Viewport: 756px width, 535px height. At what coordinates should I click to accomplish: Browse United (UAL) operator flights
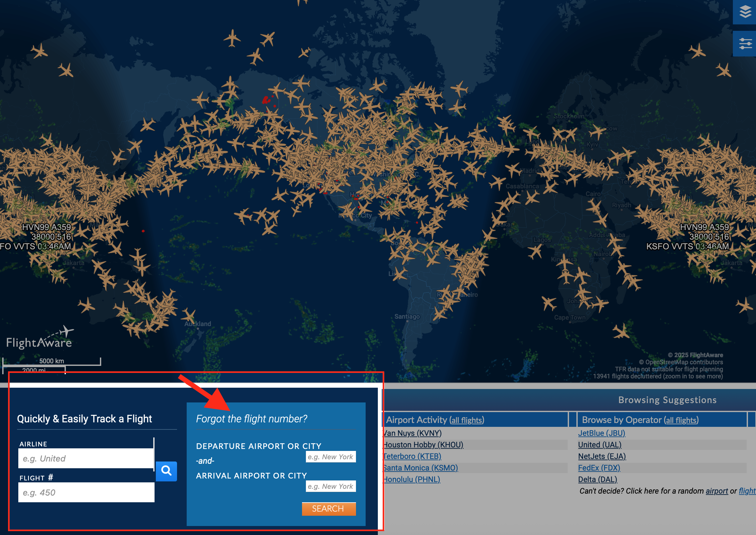coord(599,445)
